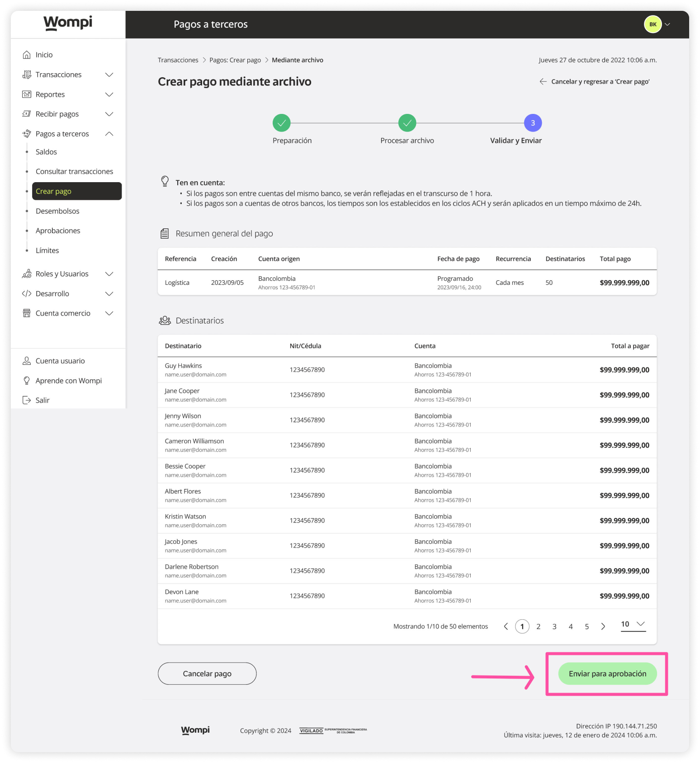Click the Reportes chart icon
700x763 pixels.
(x=27, y=94)
